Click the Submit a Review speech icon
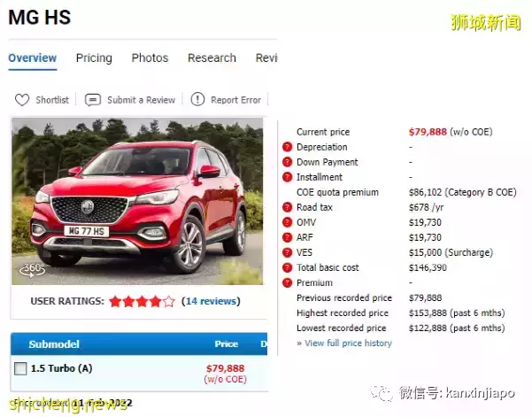This screenshot has height=417, width=532. 93,100
